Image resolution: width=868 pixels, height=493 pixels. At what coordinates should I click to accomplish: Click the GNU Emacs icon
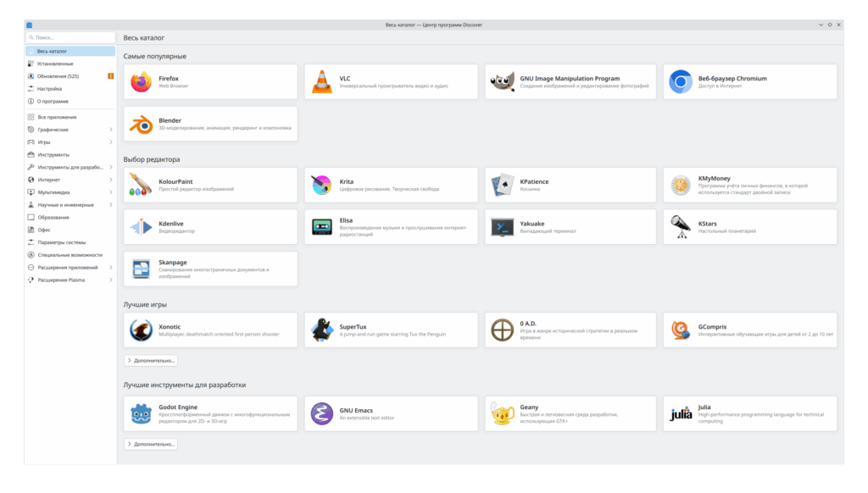(x=321, y=414)
